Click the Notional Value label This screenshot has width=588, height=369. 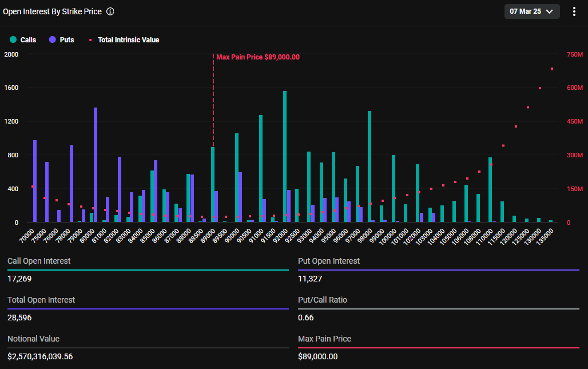pos(33,339)
